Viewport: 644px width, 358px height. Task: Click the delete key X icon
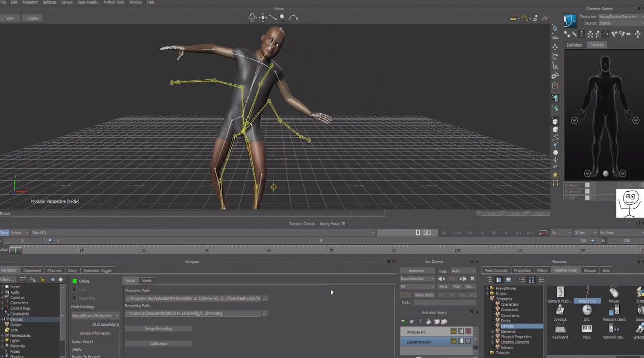[x=472, y=279]
